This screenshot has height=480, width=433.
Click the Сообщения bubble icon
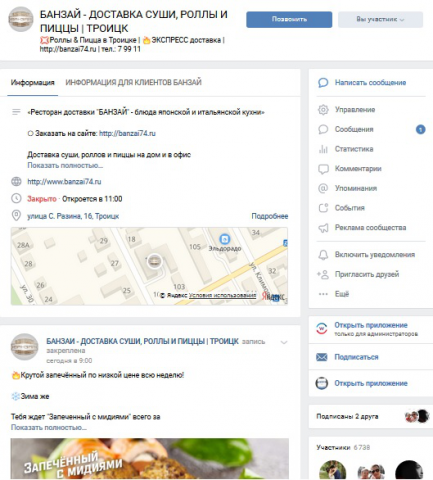323,129
